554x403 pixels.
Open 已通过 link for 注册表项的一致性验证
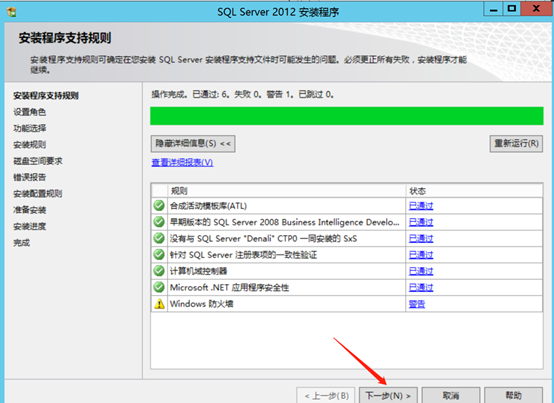click(x=421, y=255)
